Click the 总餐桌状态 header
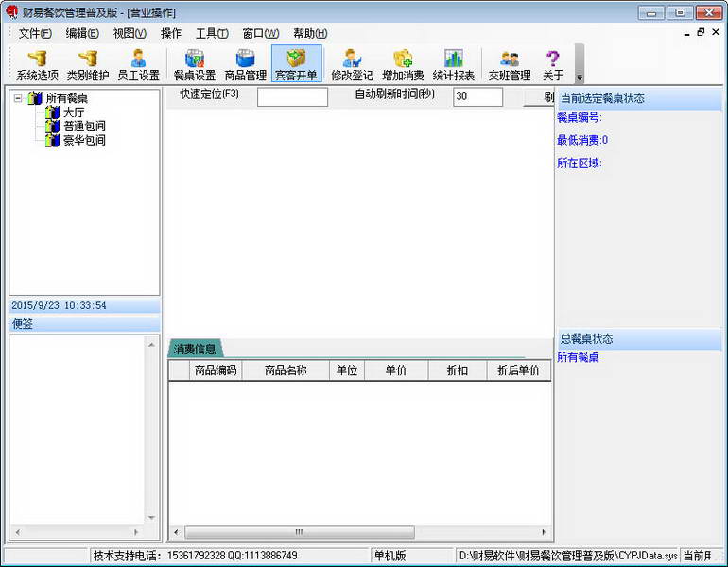 639,338
